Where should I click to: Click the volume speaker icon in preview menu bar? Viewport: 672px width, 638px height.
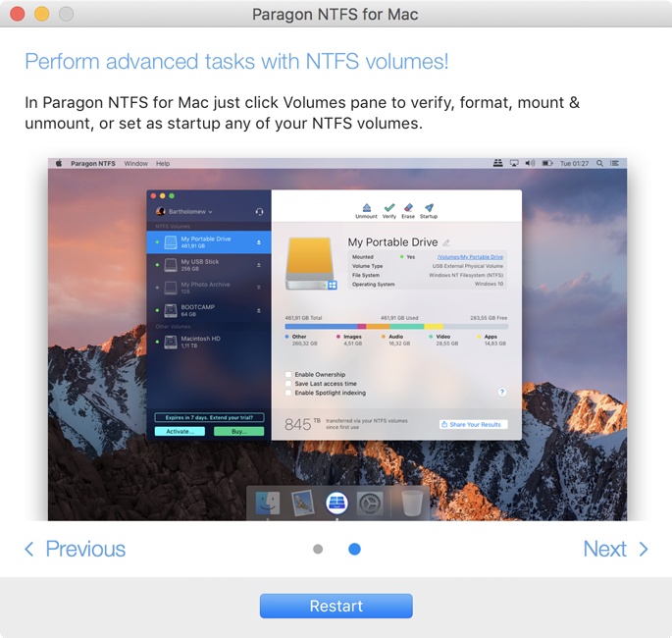pyautogui.click(x=530, y=163)
